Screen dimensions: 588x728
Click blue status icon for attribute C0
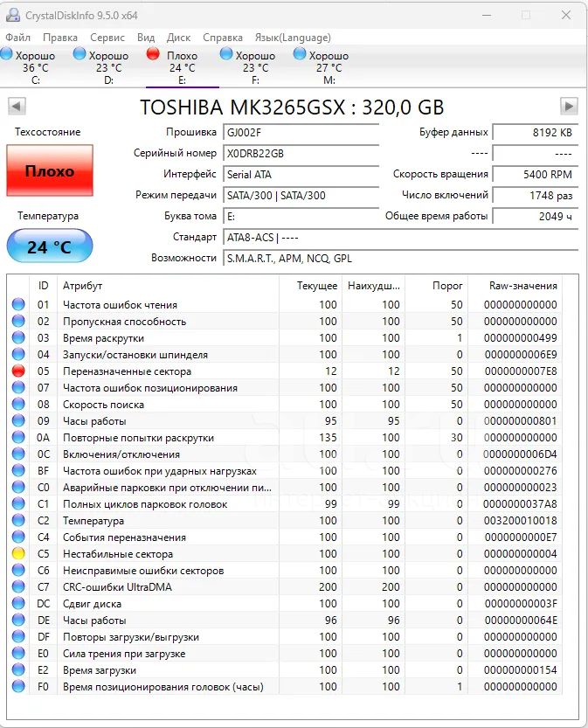[x=18, y=487]
